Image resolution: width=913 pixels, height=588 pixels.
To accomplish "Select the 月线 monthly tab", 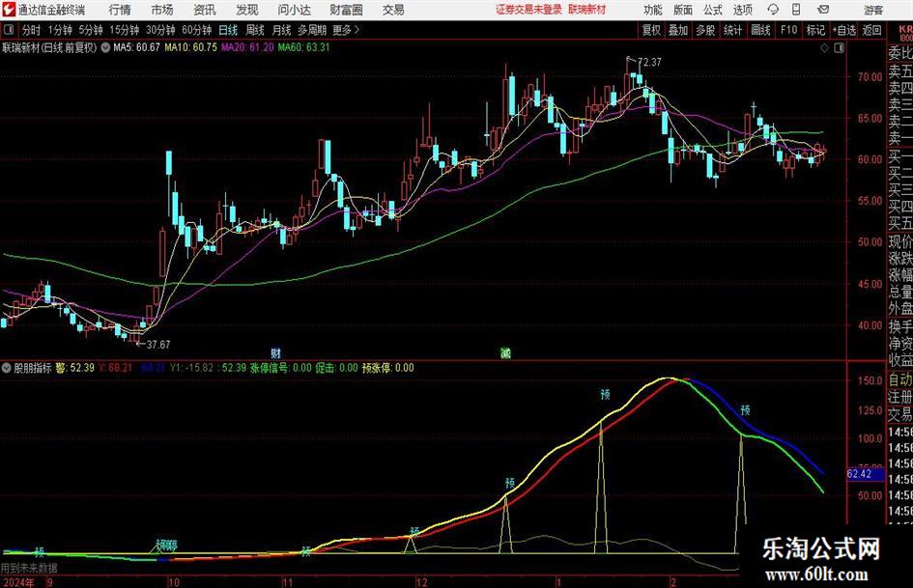I will click(x=281, y=30).
